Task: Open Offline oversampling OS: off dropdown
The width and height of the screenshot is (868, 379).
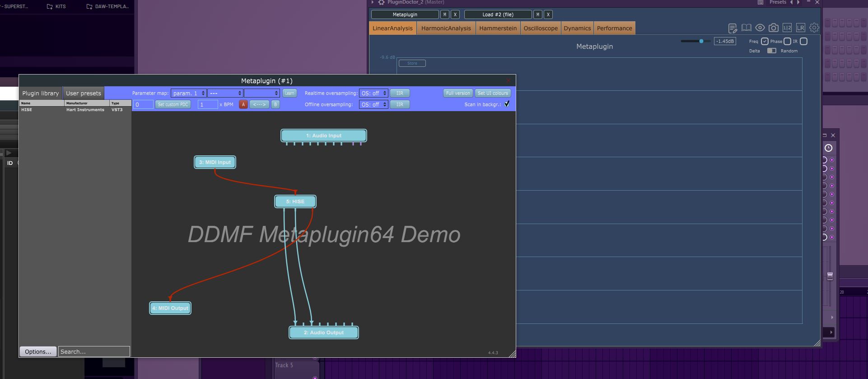Action: [373, 104]
